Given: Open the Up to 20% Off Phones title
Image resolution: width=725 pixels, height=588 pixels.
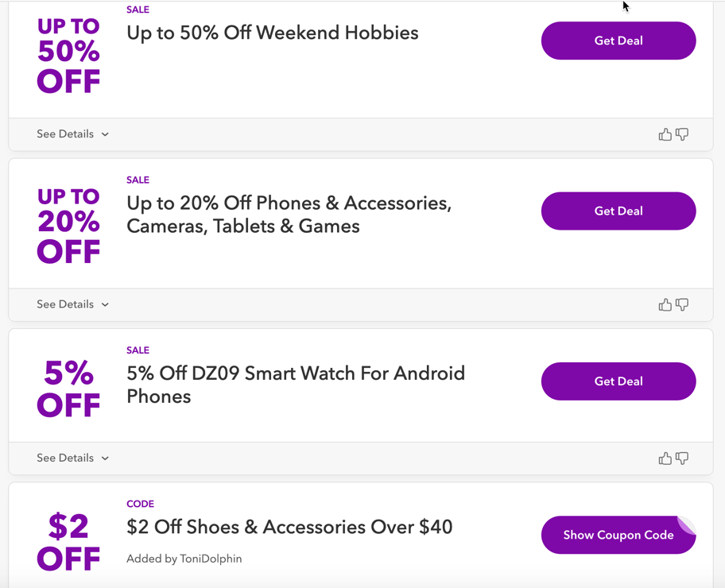Looking at the screenshot, I should (x=289, y=215).
